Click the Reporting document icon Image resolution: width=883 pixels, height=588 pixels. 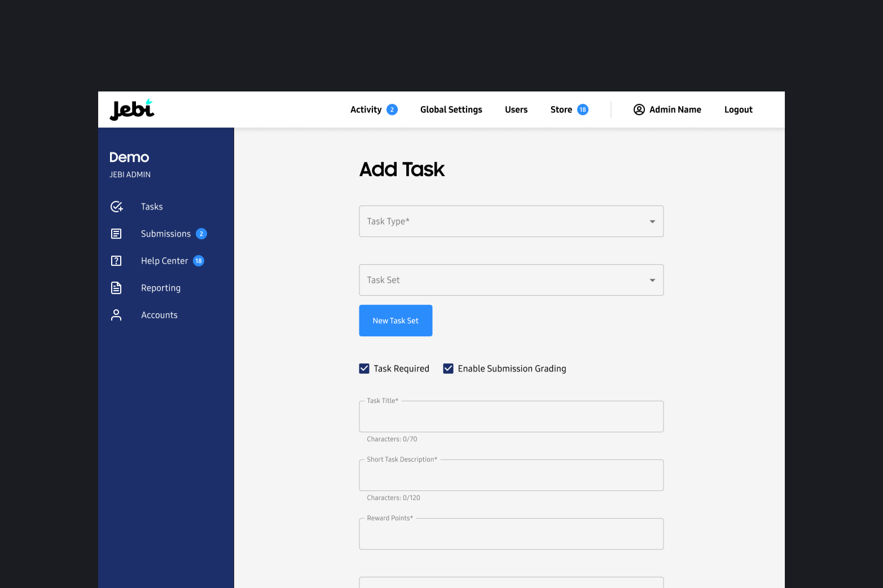(x=116, y=288)
